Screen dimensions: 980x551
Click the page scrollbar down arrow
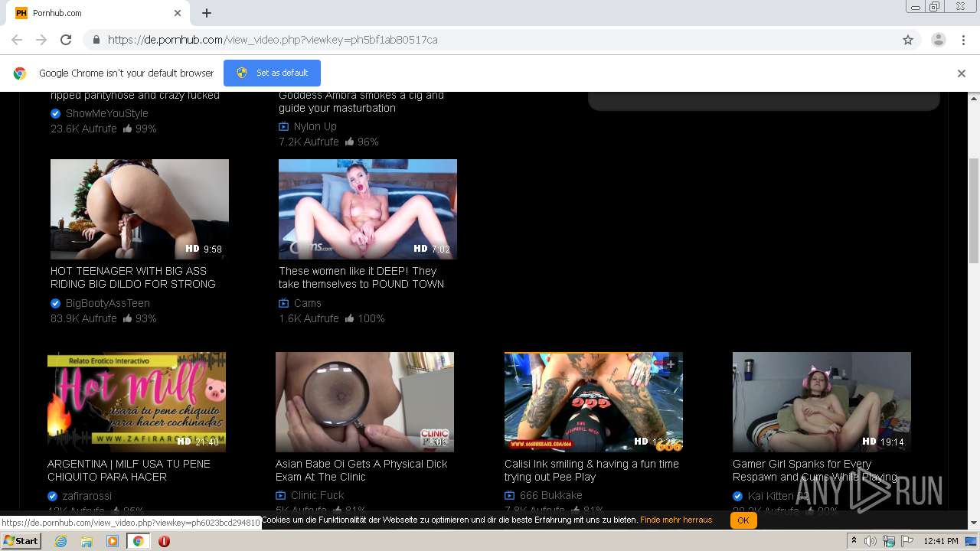tap(974, 523)
